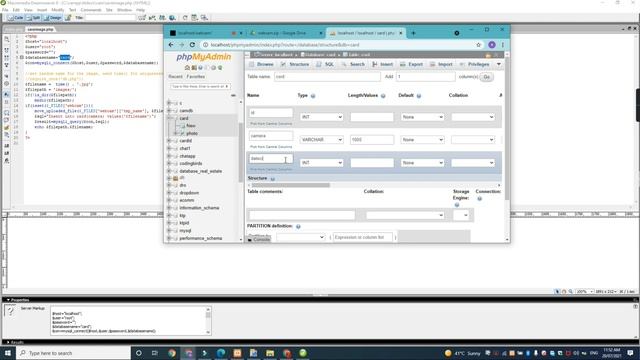Image resolution: width=640 pixels, height=360 pixels.
Task: Open Task View on the taskbar
Action: pyautogui.click(x=155, y=353)
